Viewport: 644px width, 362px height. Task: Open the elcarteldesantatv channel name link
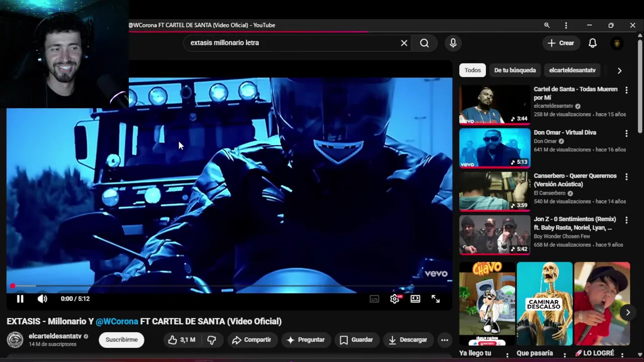55,336
